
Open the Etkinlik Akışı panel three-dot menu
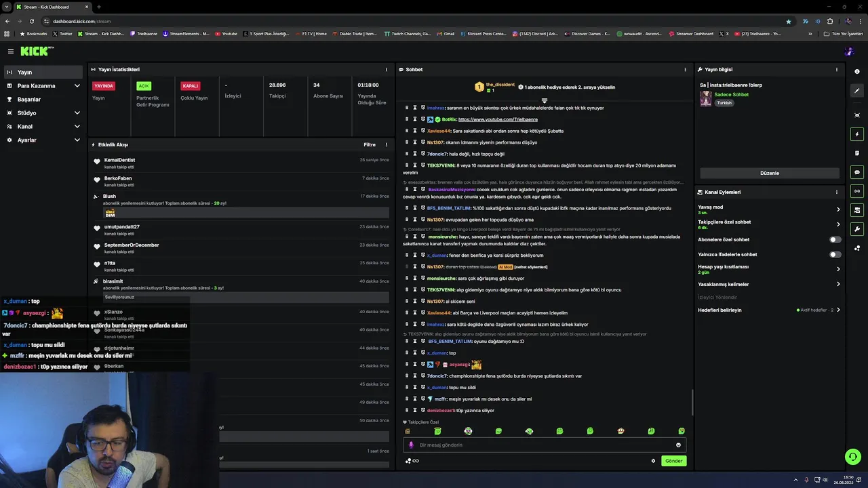[x=387, y=144]
